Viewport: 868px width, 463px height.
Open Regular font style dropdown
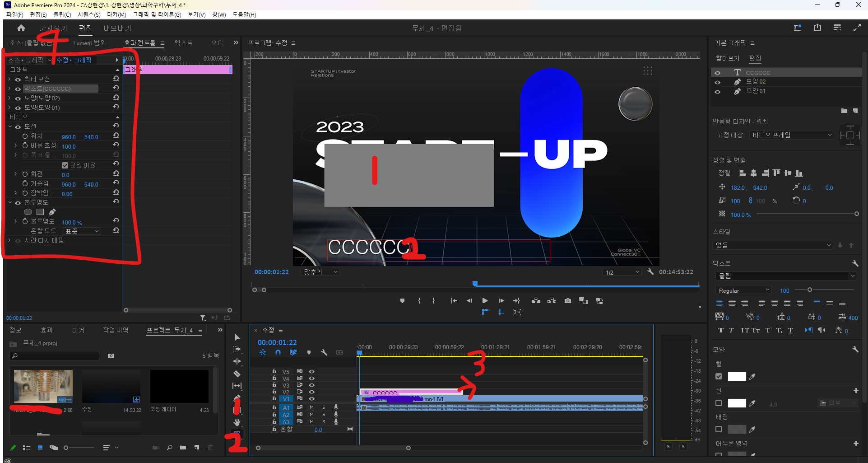[x=743, y=290]
